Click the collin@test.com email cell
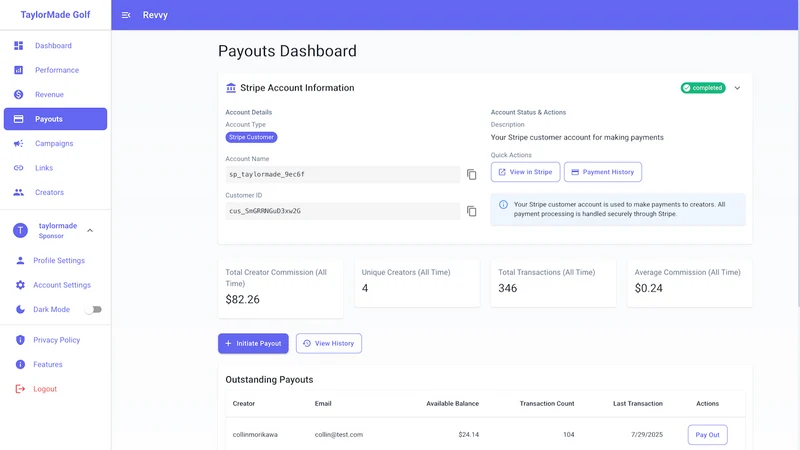 click(x=339, y=435)
